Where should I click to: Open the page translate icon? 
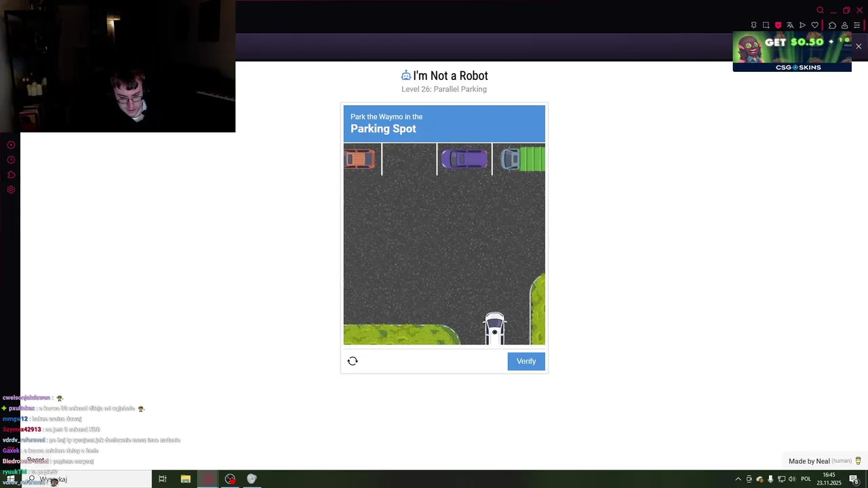[790, 25]
